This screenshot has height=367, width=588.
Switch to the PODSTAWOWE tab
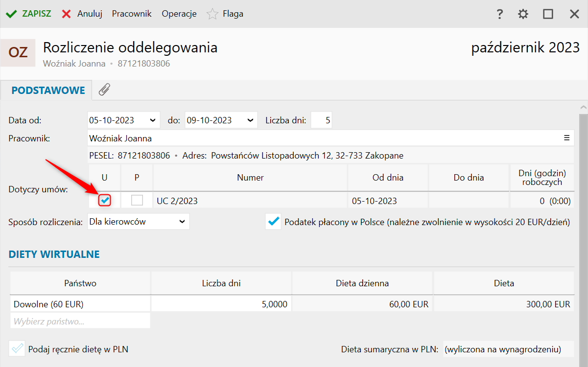[x=48, y=91]
